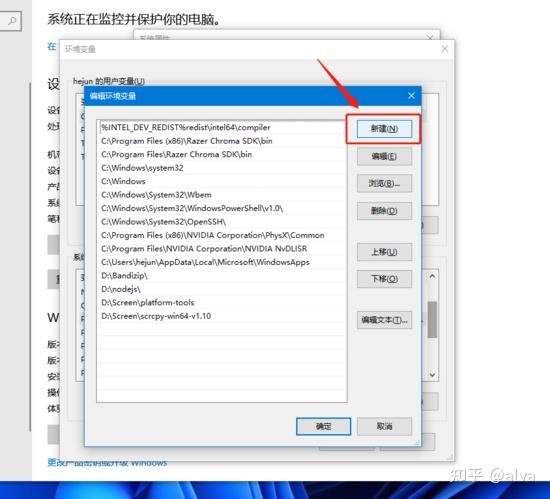The image size is (550, 499).
Task: Click the 新建(N) button
Action: pyautogui.click(x=384, y=129)
